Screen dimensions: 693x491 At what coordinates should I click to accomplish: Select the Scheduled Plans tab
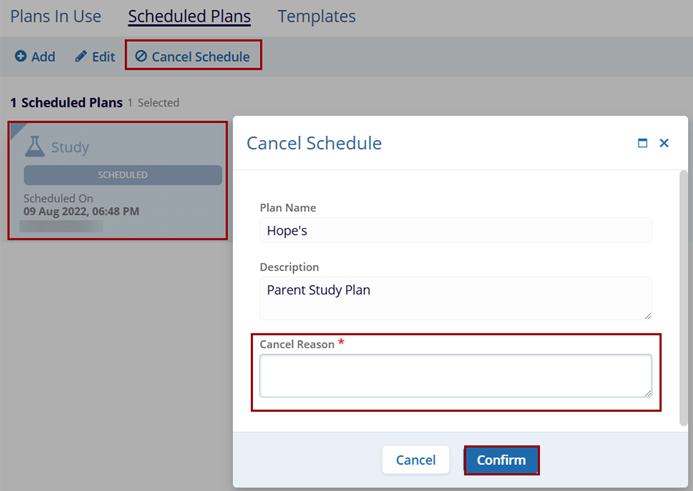pyautogui.click(x=189, y=16)
